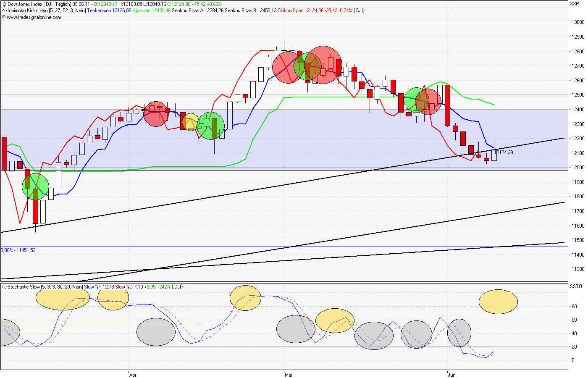Expand the Slow %K 12,78 legend entry

point(99,286)
